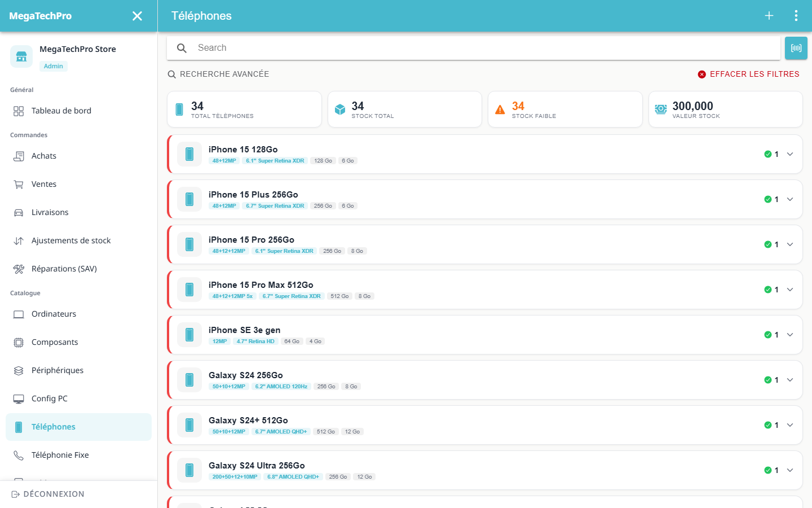812x508 pixels.
Task: Click the green stock check on iPhone 15 128Go
Action: [x=768, y=154]
